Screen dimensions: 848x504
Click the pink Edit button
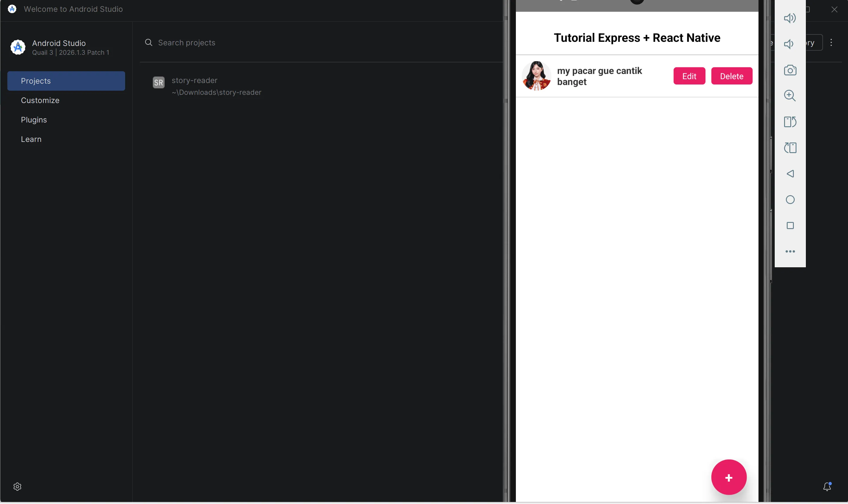[x=689, y=76]
